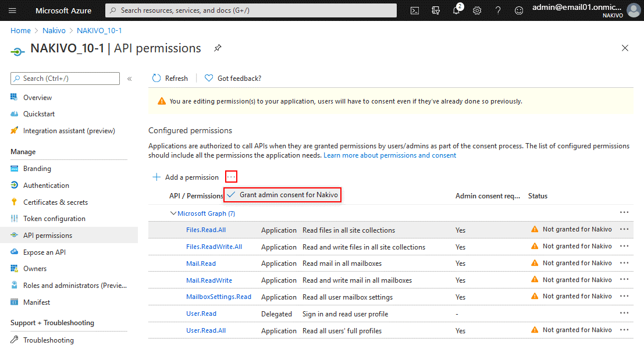Open Certificates & secrets from the sidebar

pyautogui.click(x=56, y=201)
